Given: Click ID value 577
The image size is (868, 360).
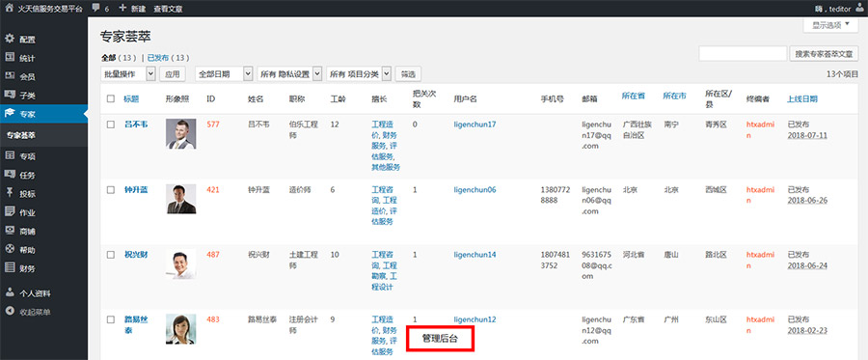Looking at the screenshot, I should click(x=213, y=125).
